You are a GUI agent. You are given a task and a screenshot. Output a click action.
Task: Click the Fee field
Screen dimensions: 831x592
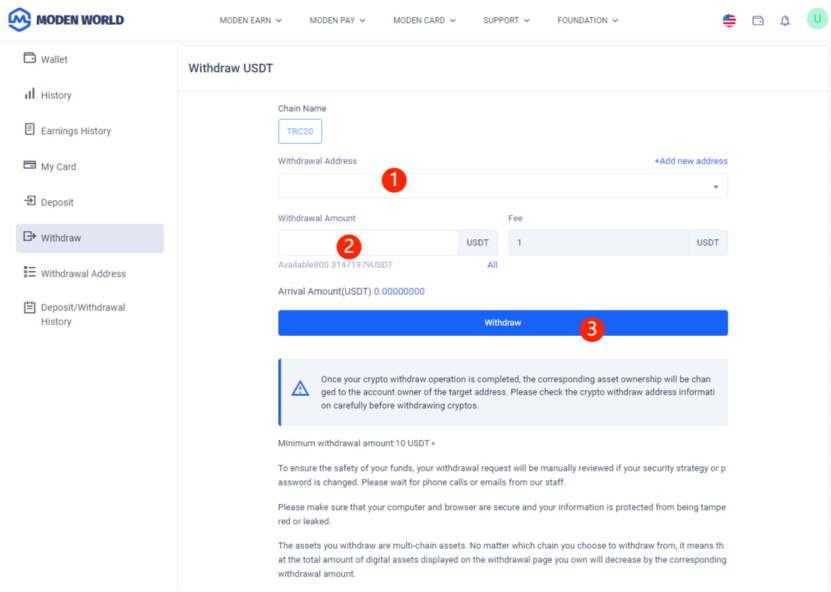coord(598,243)
